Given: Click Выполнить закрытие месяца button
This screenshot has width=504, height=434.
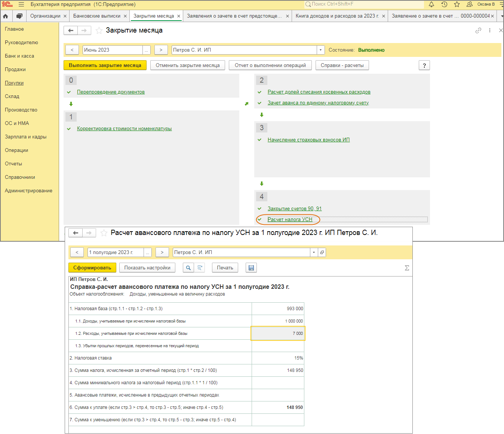Looking at the screenshot, I should 105,65.
